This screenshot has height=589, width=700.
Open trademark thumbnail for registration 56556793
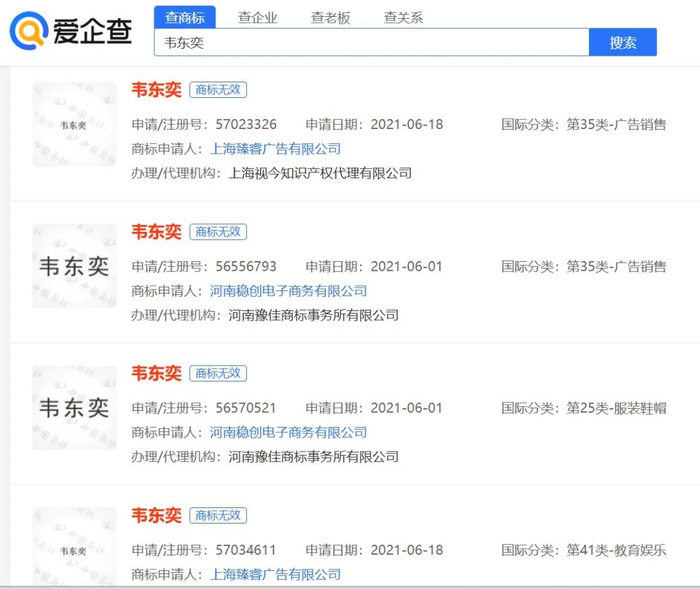click(x=74, y=267)
